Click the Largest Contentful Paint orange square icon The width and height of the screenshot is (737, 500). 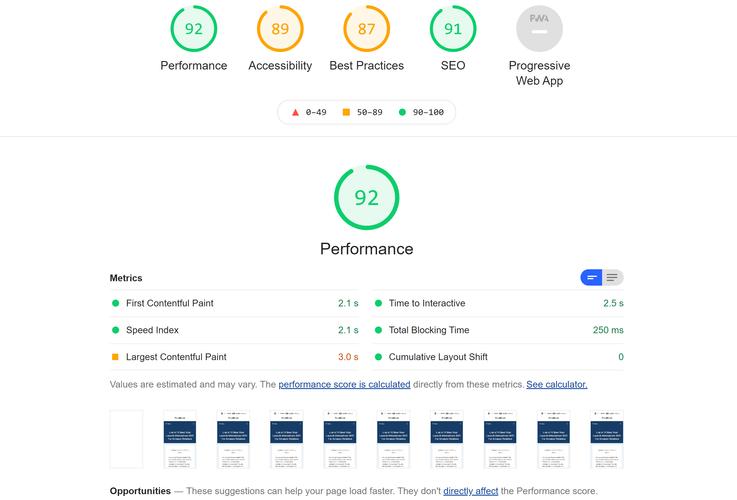tap(115, 357)
